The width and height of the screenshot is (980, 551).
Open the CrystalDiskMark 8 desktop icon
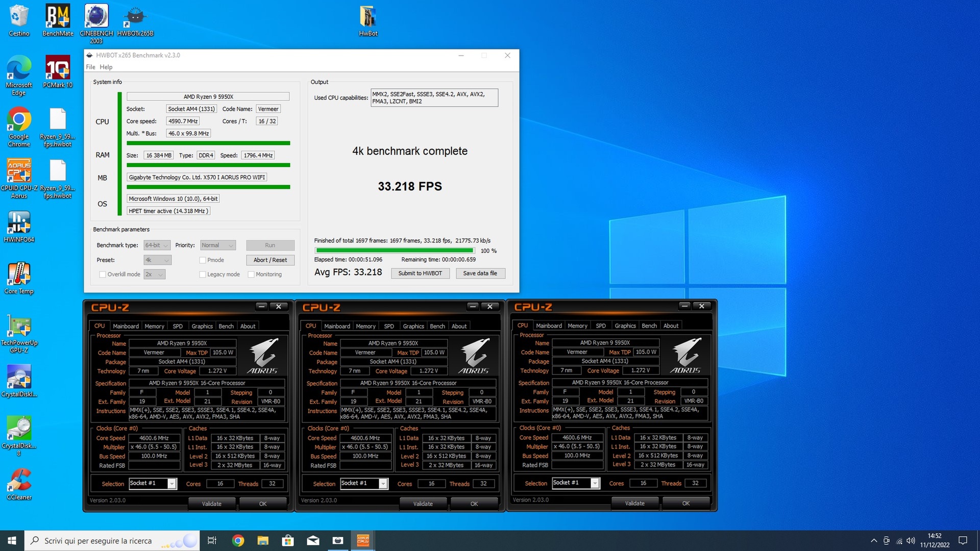tap(19, 436)
